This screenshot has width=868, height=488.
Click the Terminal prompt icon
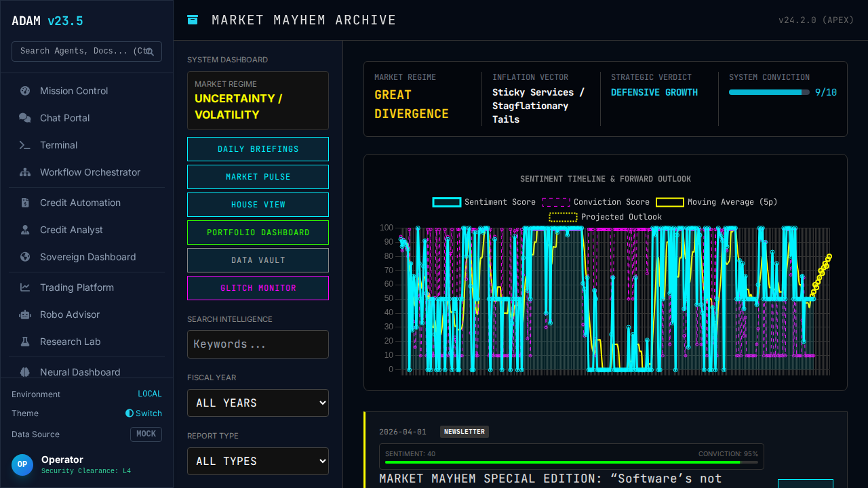pos(25,145)
